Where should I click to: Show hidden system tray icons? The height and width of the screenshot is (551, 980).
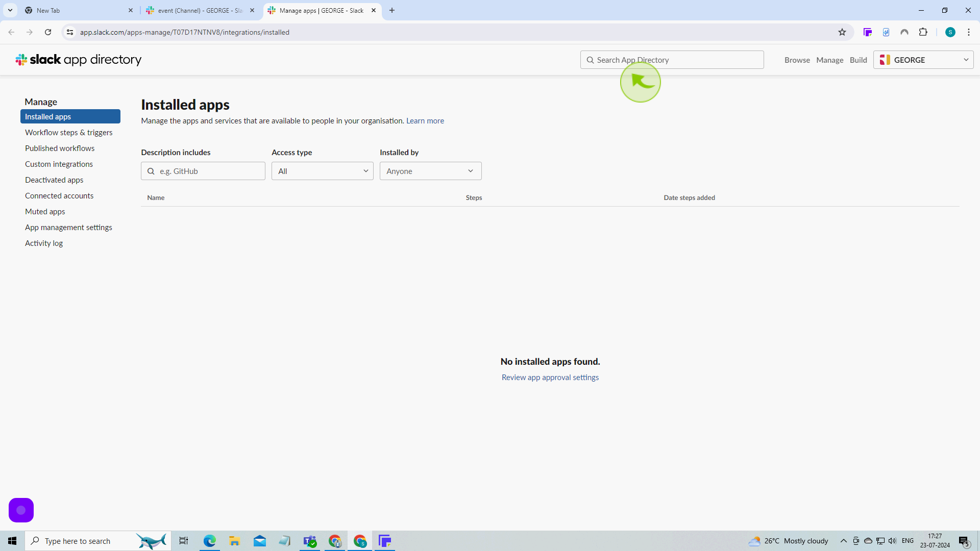(844, 541)
